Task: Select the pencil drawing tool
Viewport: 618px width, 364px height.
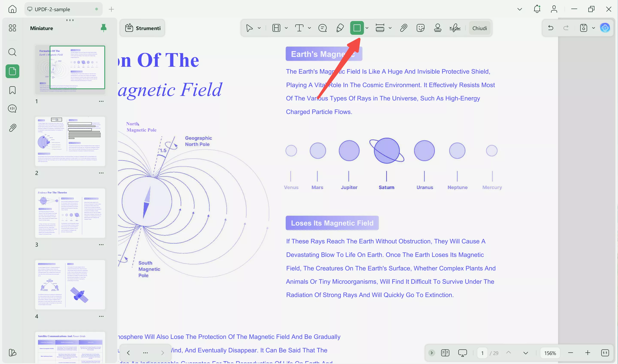Action: [x=340, y=28]
